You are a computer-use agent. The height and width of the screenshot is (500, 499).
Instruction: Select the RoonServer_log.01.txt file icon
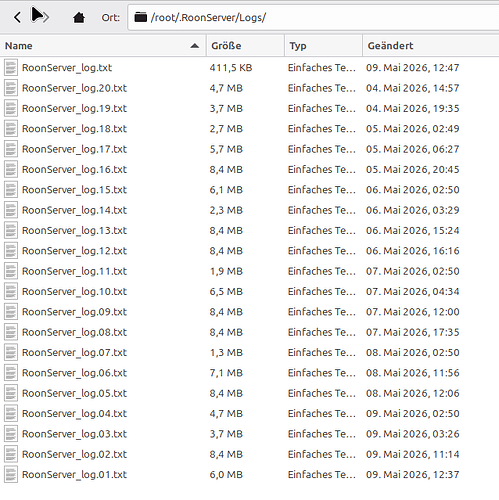11,475
